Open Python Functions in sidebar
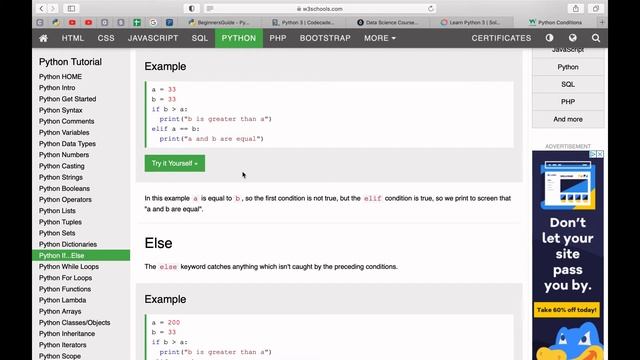The image size is (640, 360). (65, 289)
